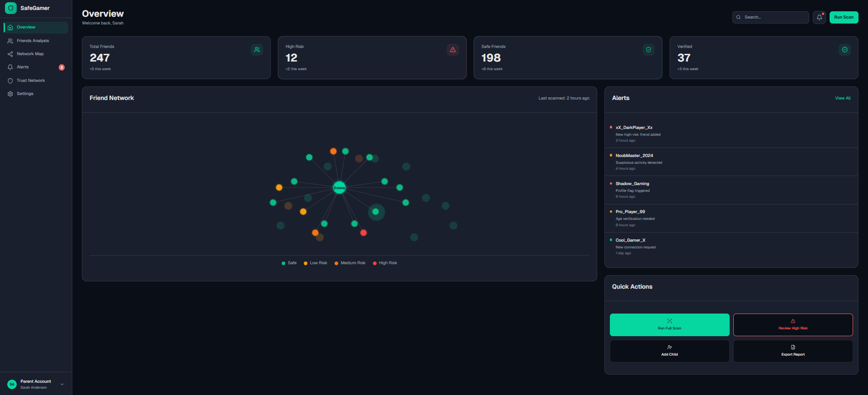Click the red high-risk node in graph
Viewport: 868px width, 395px height.
363,233
